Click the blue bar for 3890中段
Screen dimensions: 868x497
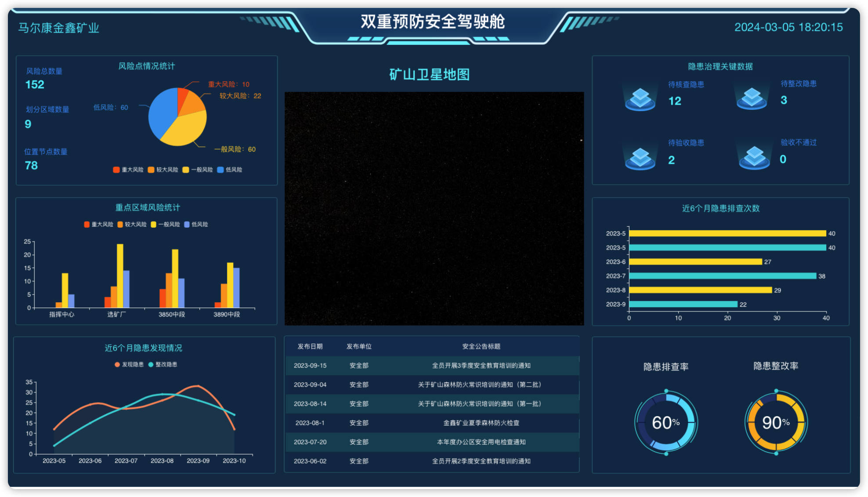pos(236,287)
